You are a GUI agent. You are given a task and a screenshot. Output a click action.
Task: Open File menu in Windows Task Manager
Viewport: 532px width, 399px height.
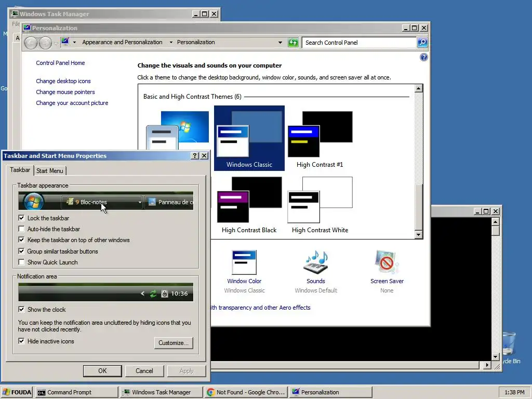(16, 24)
